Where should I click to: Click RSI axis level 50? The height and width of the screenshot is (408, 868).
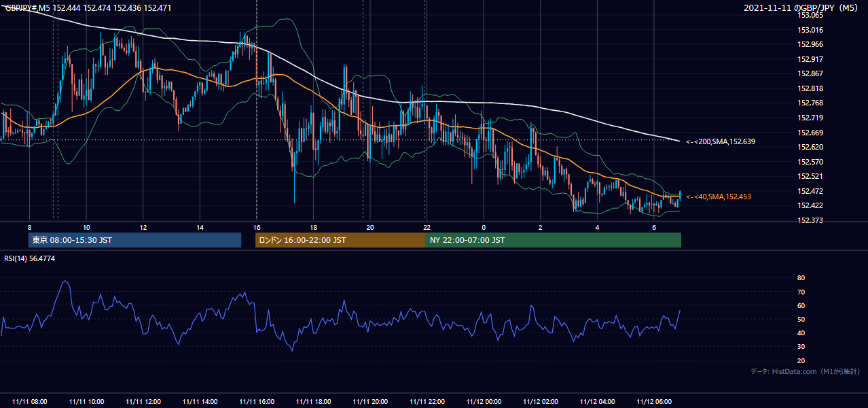[x=801, y=319]
